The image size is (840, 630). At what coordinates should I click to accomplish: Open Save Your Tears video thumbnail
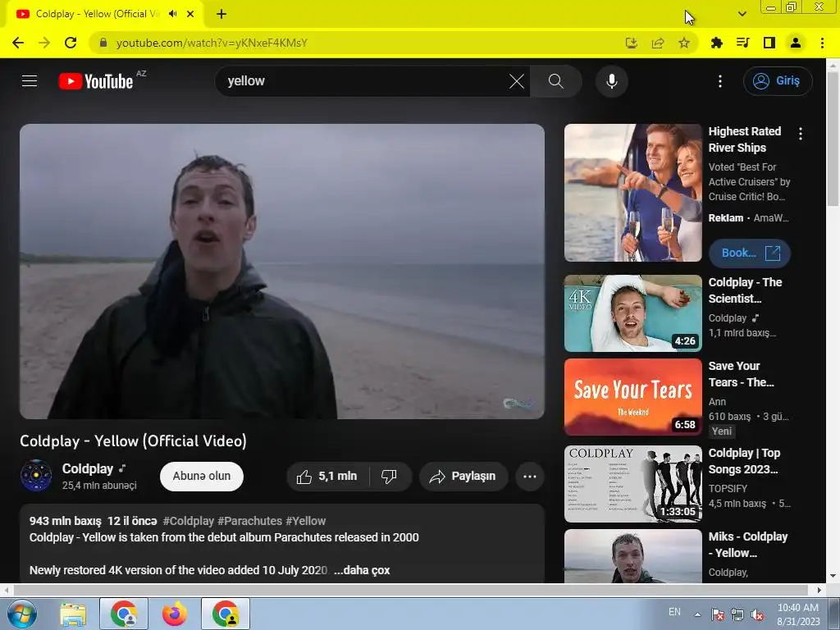[x=632, y=397]
